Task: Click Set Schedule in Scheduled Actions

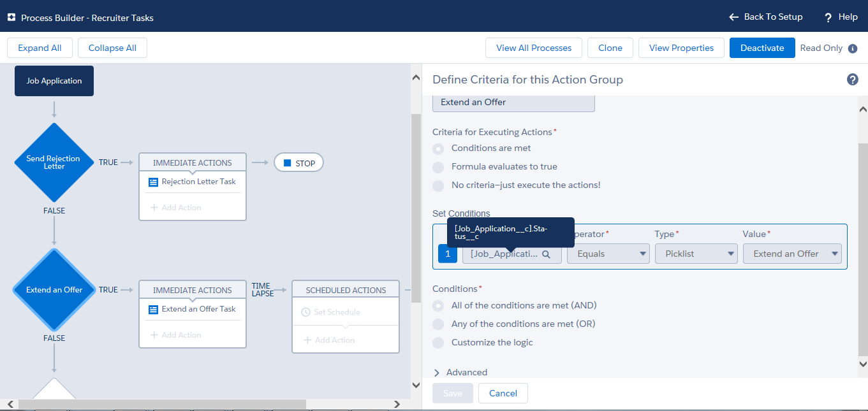Action: click(x=332, y=312)
